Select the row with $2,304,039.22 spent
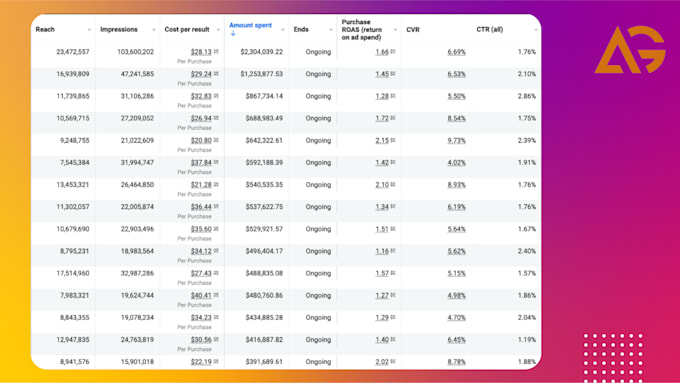Image resolution: width=680 pixels, height=383 pixels. [x=286, y=56]
